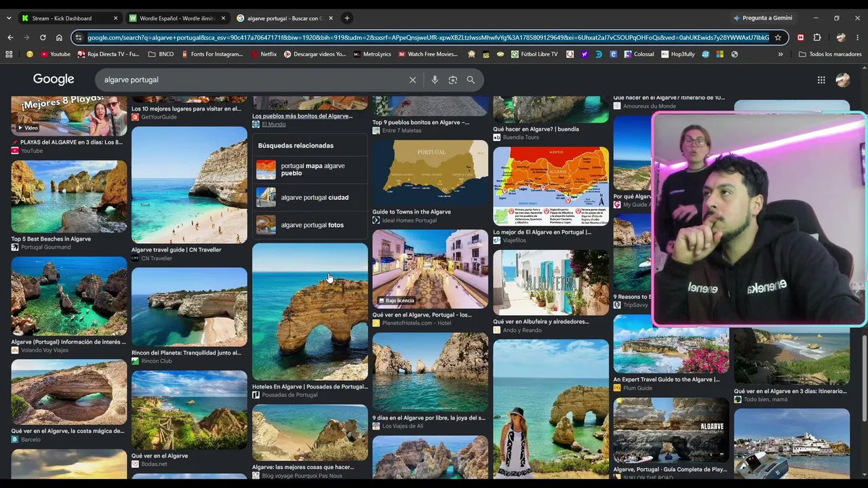
Task: Select related search algarve portugal fotos
Action: coord(310,225)
